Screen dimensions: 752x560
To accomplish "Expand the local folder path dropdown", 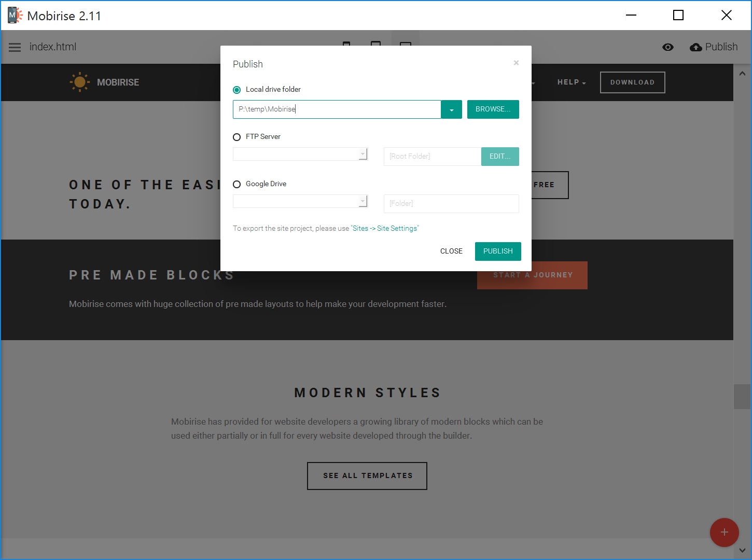I will pos(451,110).
